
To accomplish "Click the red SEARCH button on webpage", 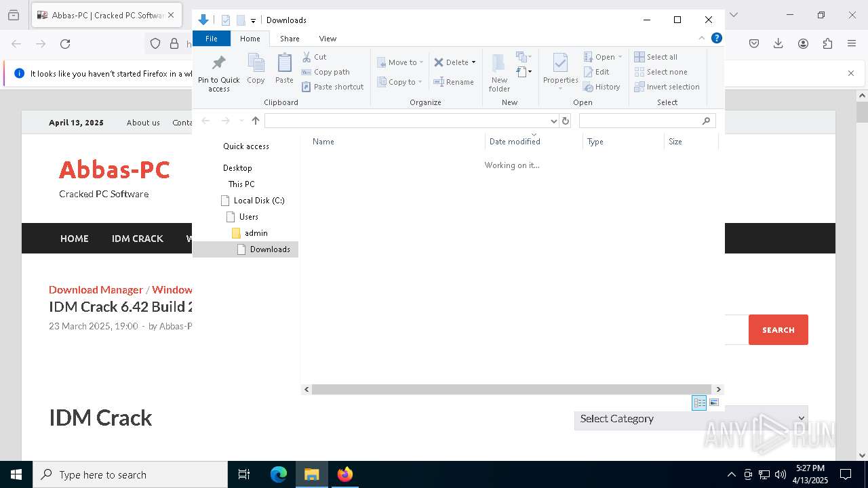I will [x=778, y=330].
